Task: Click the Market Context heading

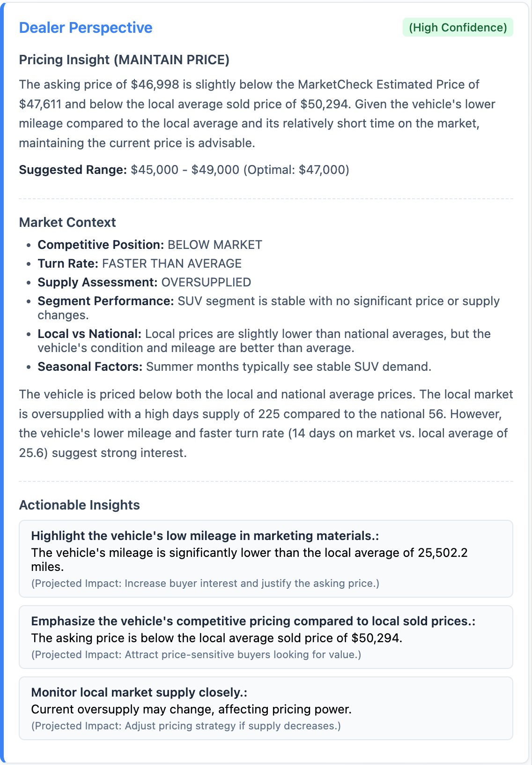Action: click(67, 222)
